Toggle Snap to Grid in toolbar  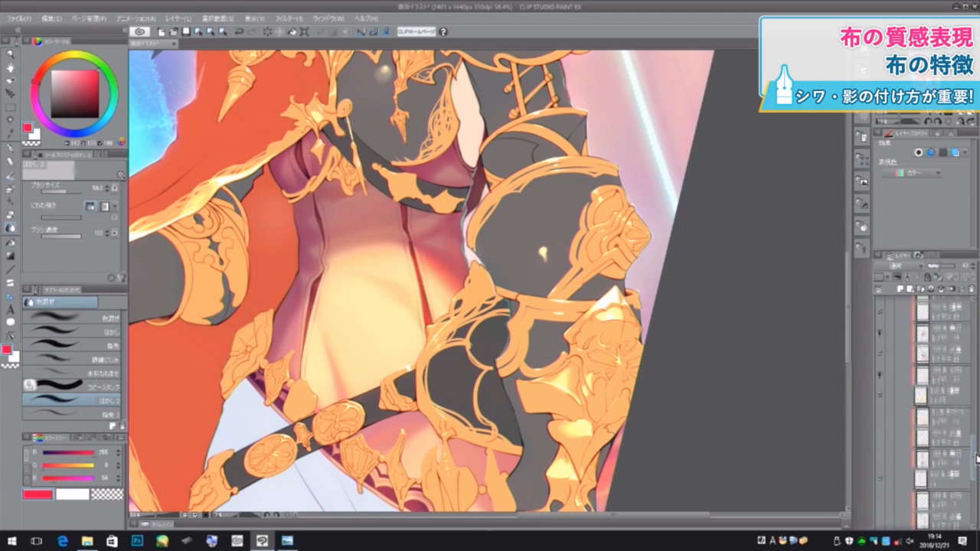(385, 31)
